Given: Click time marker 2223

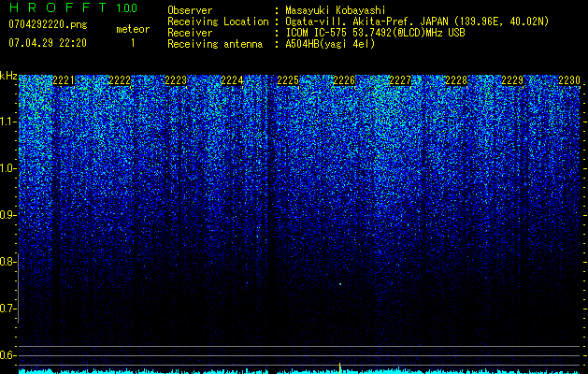Looking at the screenshot, I should [x=176, y=80].
